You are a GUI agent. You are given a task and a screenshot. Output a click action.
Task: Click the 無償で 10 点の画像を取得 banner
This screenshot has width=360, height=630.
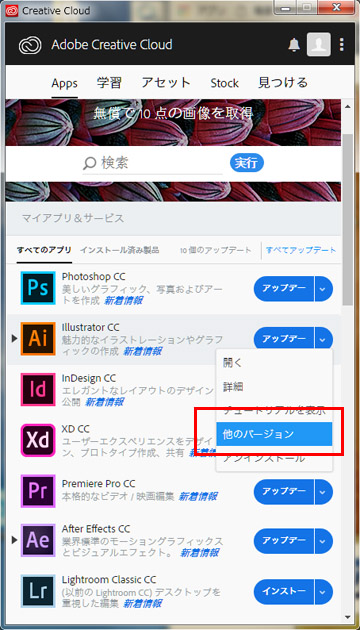[173, 114]
